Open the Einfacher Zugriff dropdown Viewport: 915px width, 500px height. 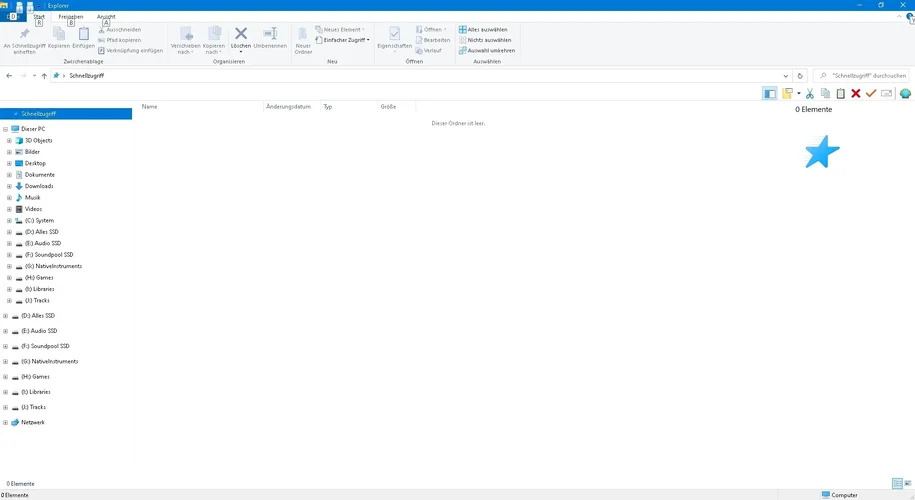(343, 40)
